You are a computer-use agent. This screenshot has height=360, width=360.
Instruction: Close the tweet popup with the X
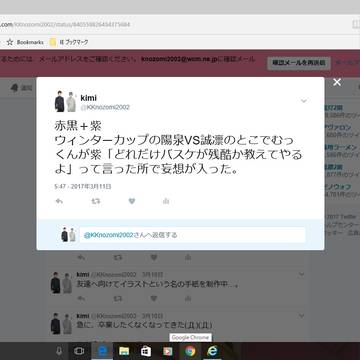tap(337, 82)
